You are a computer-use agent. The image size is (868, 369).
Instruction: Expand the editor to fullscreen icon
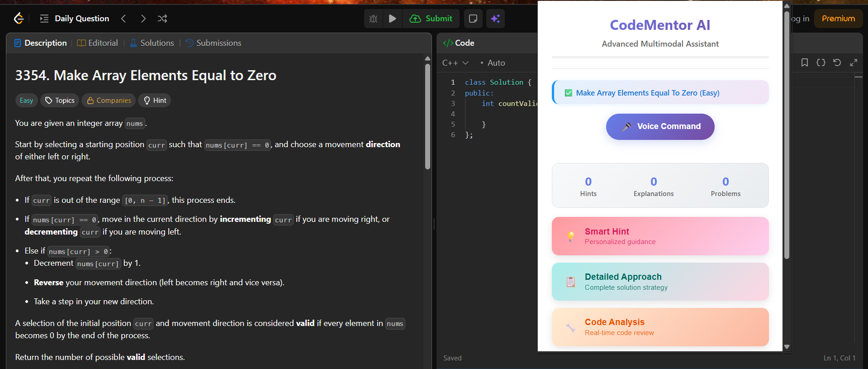point(854,62)
